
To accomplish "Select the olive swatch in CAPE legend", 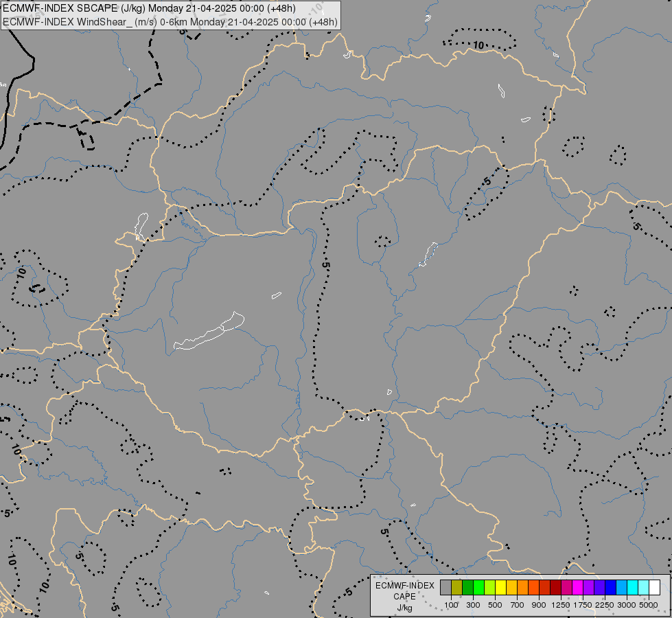I will point(457,588).
